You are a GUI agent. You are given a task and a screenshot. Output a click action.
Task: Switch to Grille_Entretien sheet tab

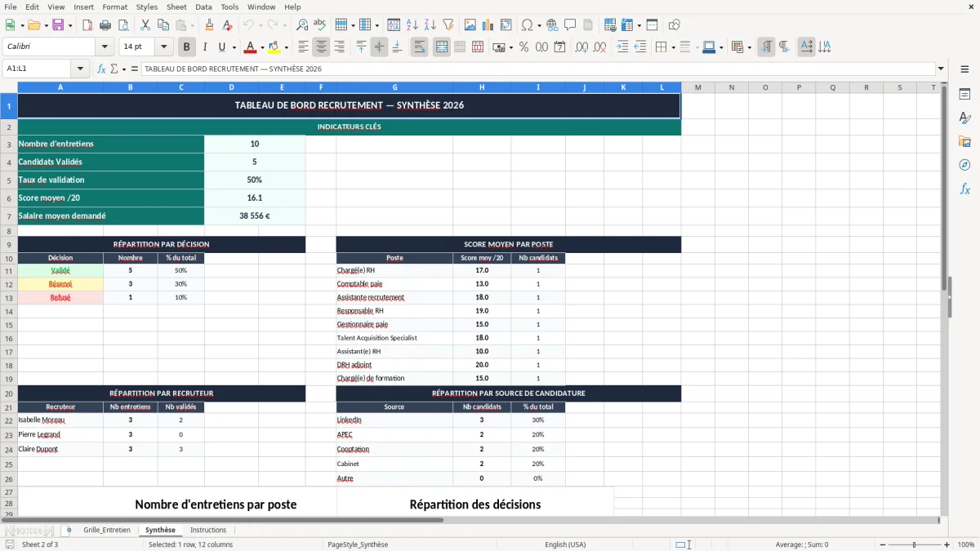click(106, 530)
